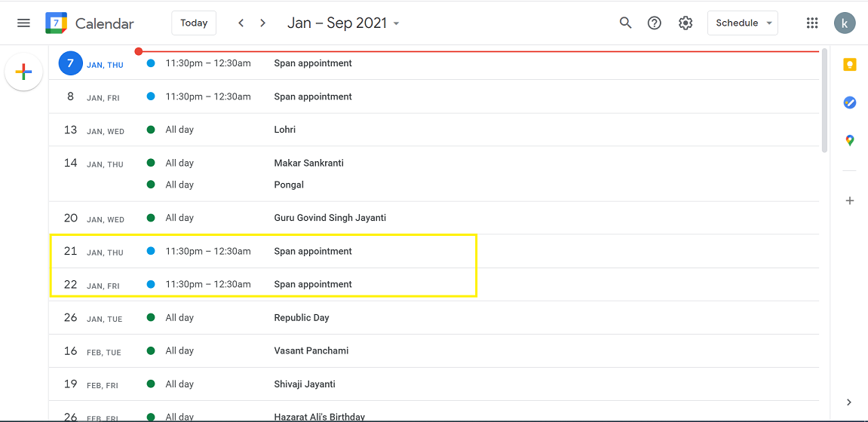Select the Republic Day event
The width and height of the screenshot is (868, 422).
coord(302,318)
